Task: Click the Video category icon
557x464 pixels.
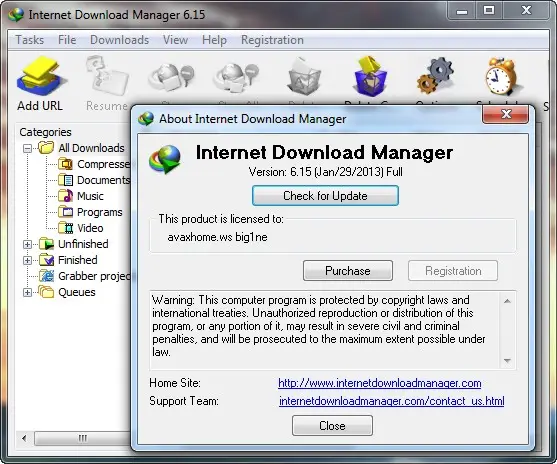Action: [x=65, y=228]
